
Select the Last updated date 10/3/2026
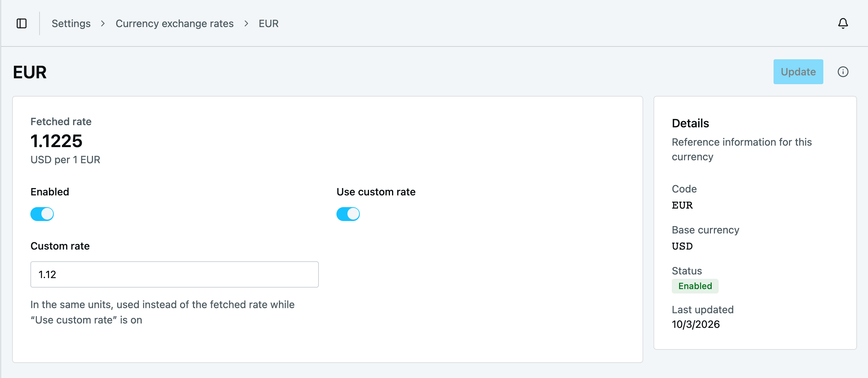click(x=696, y=324)
